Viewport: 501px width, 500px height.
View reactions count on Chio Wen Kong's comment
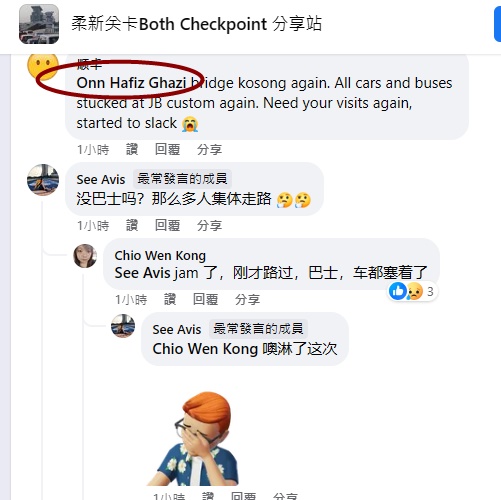tap(413, 291)
